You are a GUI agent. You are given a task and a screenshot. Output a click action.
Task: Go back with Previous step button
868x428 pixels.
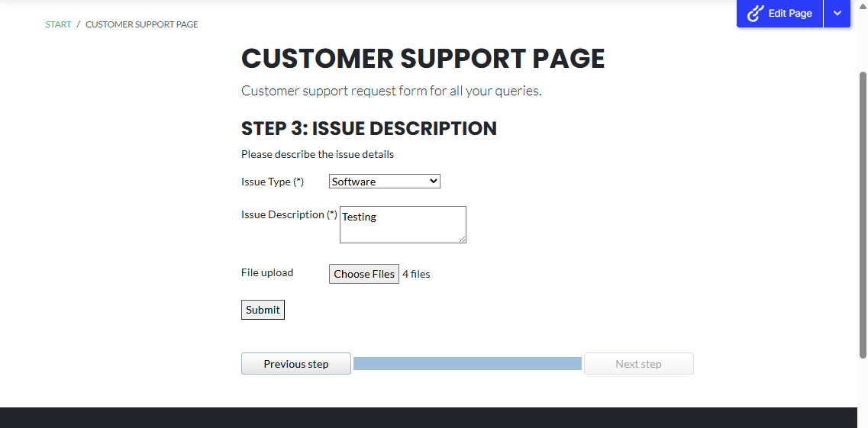[x=296, y=364]
